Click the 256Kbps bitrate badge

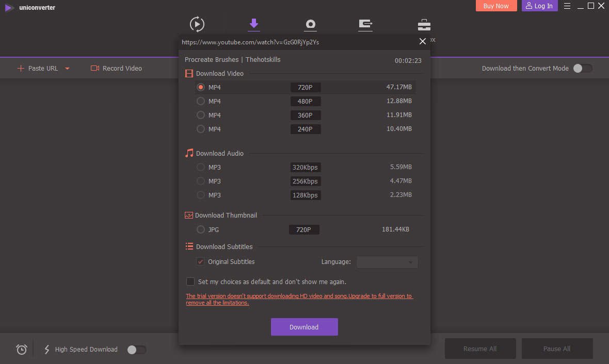click(x=306, y=181)
